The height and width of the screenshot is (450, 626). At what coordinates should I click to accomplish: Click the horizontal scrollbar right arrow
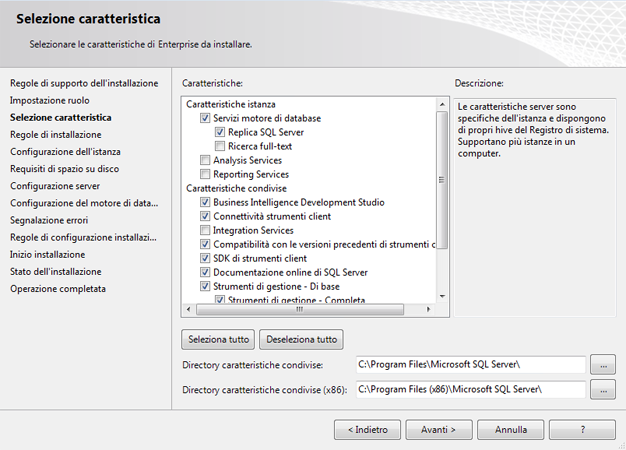click(428, 309)
